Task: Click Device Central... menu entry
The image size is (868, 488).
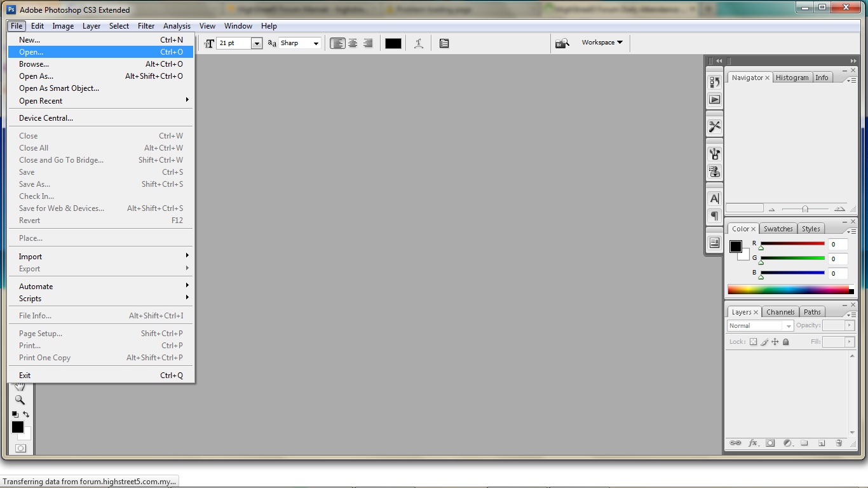Action: click(100, 118)
